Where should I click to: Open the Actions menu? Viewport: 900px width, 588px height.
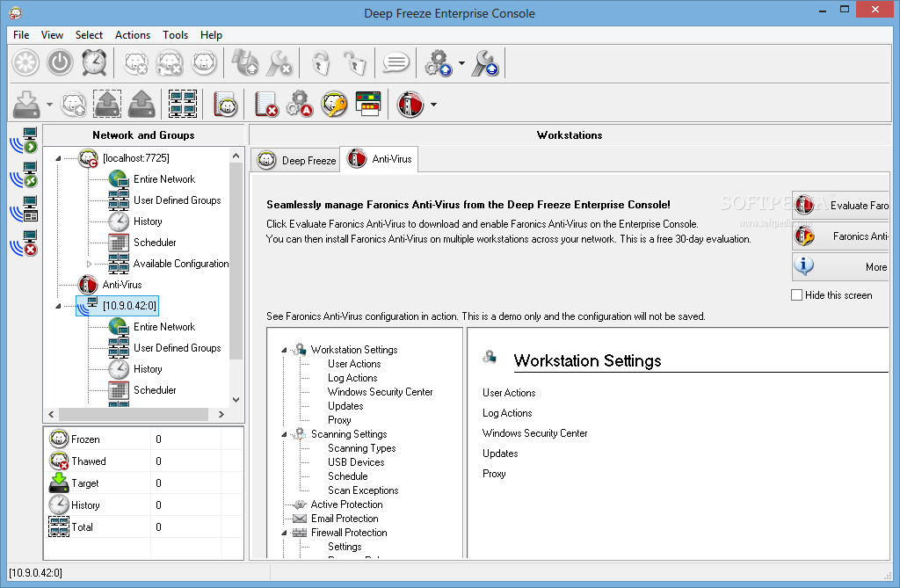coord(133,35)
